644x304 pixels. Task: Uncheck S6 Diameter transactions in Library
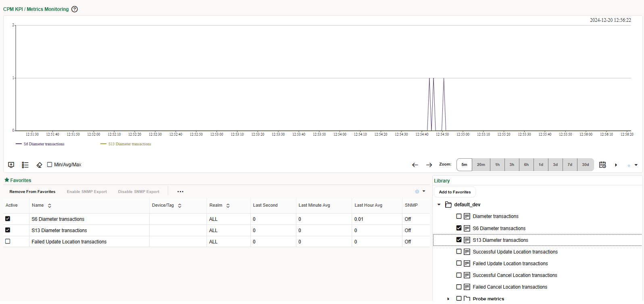[x=459, y=228]
